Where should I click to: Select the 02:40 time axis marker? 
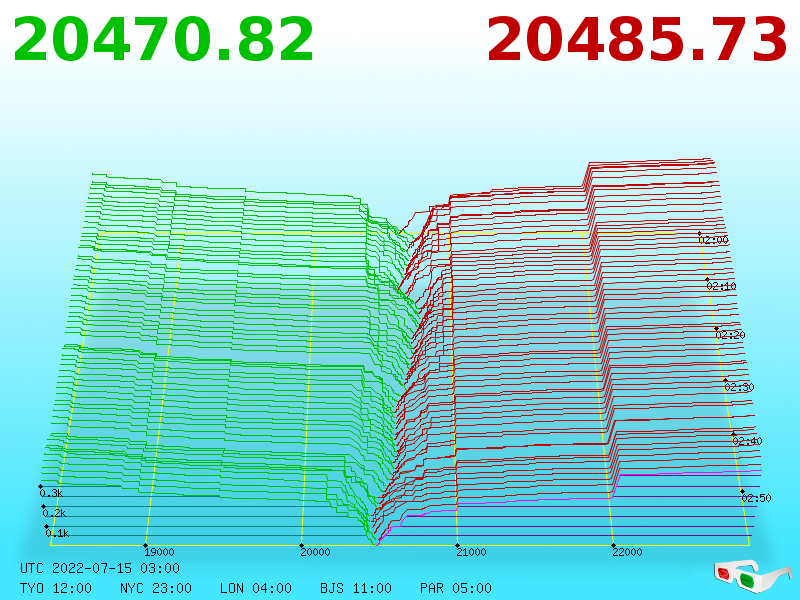[747, 441]
